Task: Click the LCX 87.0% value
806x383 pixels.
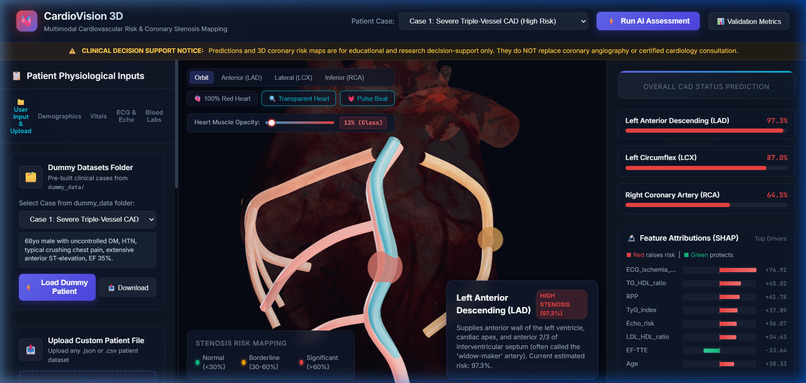Action: coord(777,157)
